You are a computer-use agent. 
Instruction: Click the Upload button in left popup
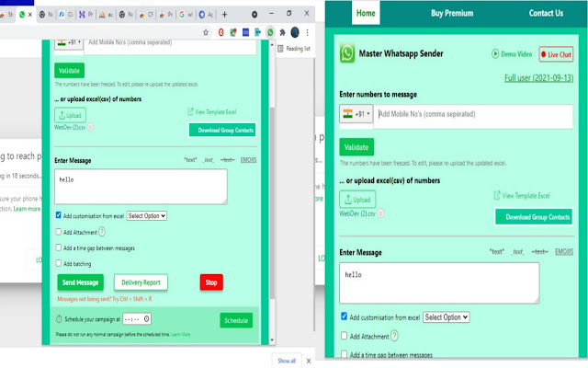point(70,115)
